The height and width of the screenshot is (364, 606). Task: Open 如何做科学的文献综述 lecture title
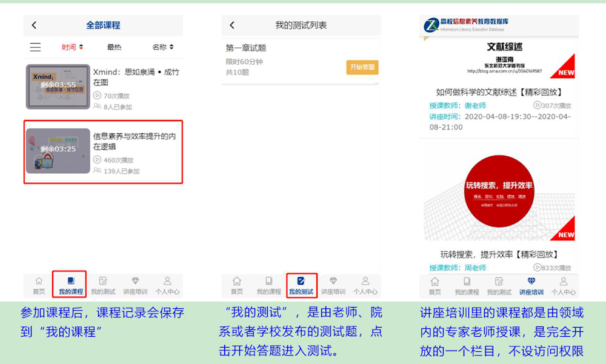click(x=499, y=93)
